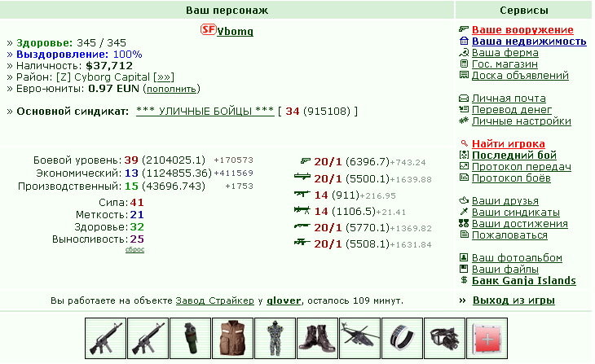
Task: Select the camouflage suit item slot
Action: click(x=275, y=338)
